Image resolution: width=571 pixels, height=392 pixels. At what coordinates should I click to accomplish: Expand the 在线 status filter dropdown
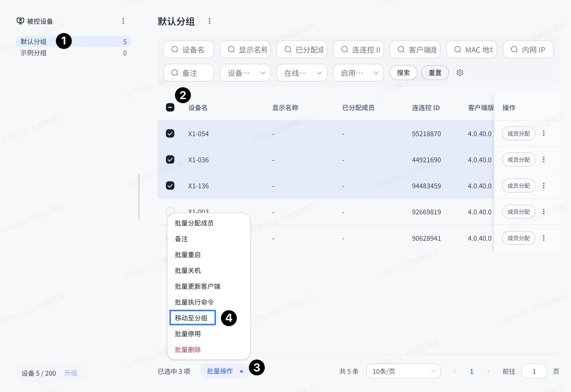pos(302,73)
